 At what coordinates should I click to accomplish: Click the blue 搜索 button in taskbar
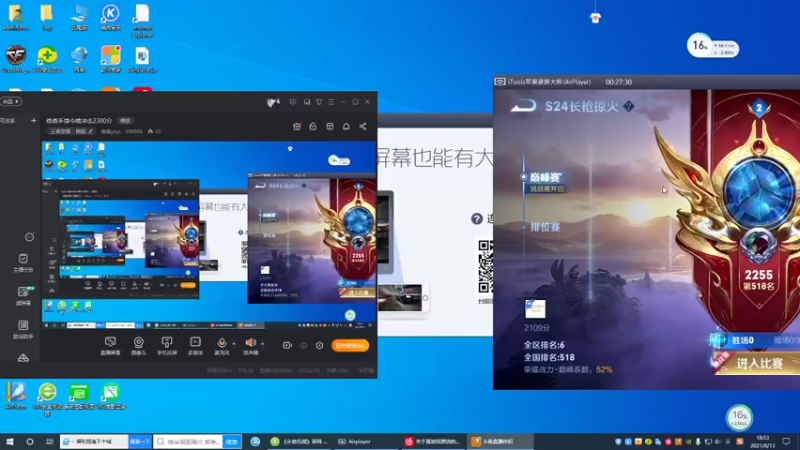point(232,441)
